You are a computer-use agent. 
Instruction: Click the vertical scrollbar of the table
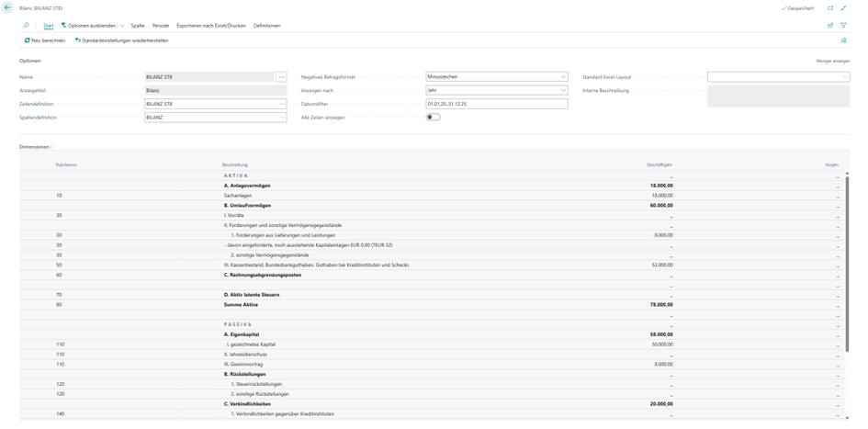[847, 276]
